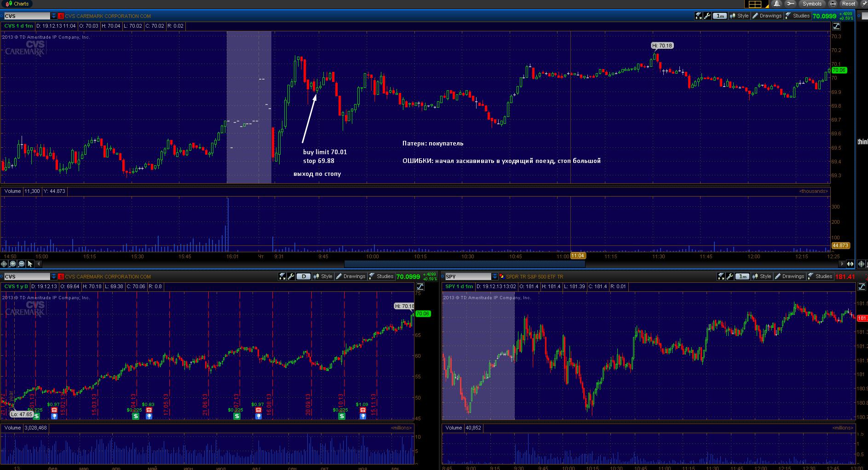This screenshot has width=868, height=470.
Task: Open Studies menu in top CVS chart
Action: (798, 16)
